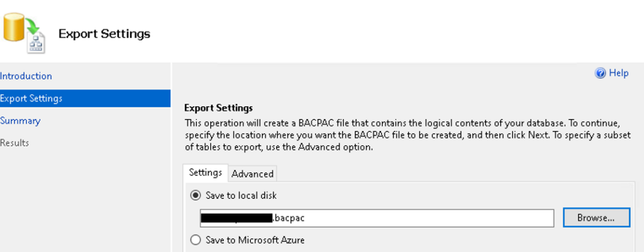Screen dimensions: 644x252
Task: Switch to the Advanced tab
Action: click(252, 174)
